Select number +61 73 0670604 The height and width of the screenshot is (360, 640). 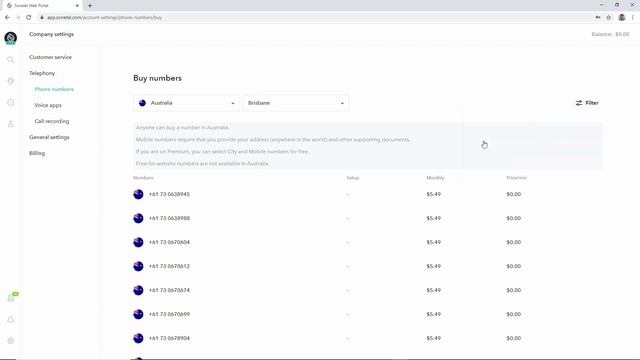click(169, 242)
